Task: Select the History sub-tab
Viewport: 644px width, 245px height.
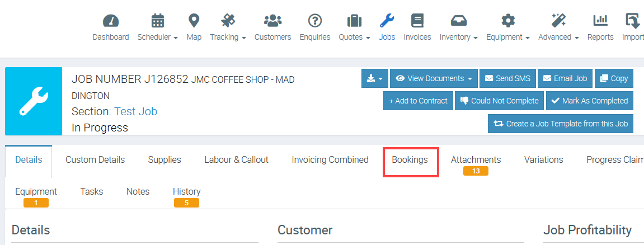Action: point(186,192)
